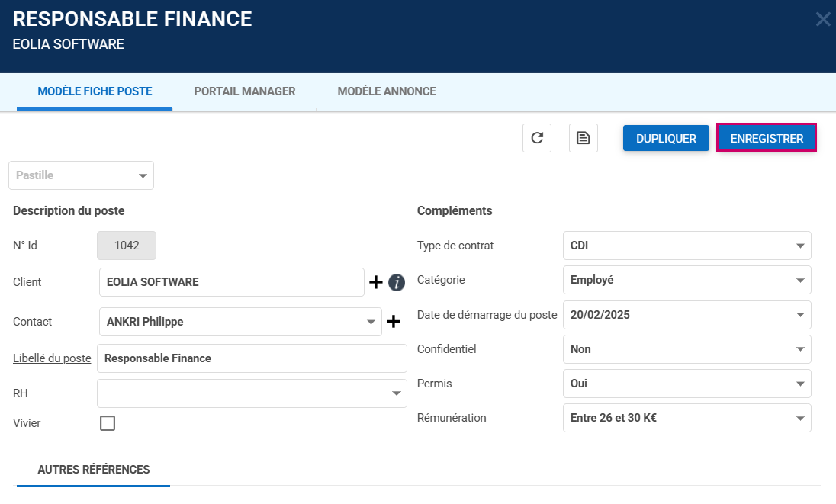Click into the Client input field
This screenshot has width=836, height=504.
pos(232,282)
